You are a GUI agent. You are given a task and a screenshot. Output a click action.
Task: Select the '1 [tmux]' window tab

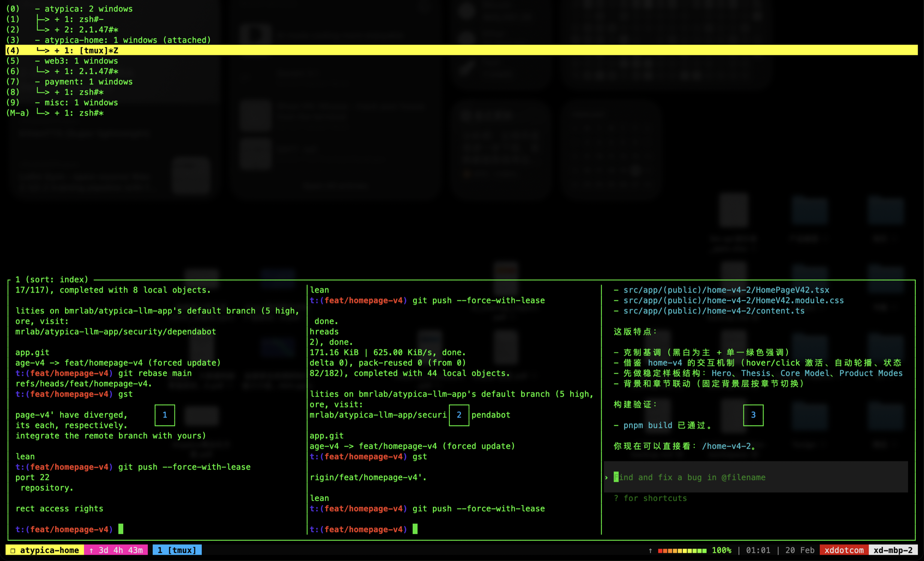pyautogui.click(x=177, y=550)
